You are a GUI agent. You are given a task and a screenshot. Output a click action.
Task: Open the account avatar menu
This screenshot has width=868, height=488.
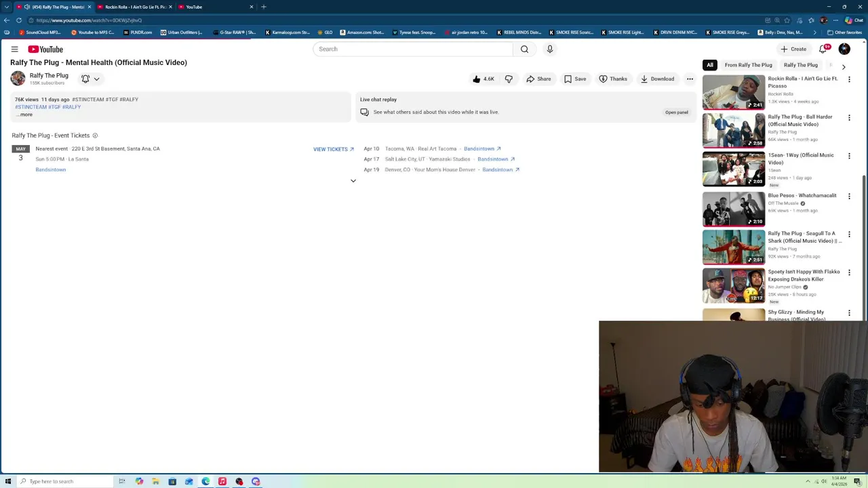(844, 49)
